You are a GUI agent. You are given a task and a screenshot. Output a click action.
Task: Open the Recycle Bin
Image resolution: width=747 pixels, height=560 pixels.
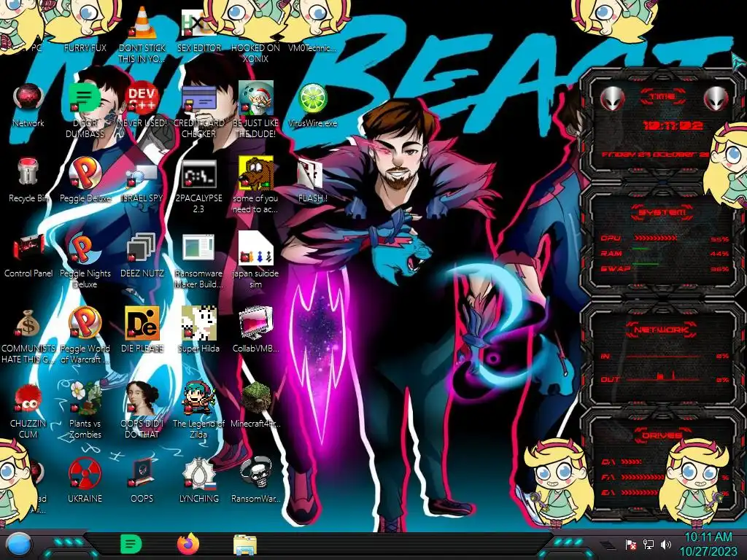point(28,180)
